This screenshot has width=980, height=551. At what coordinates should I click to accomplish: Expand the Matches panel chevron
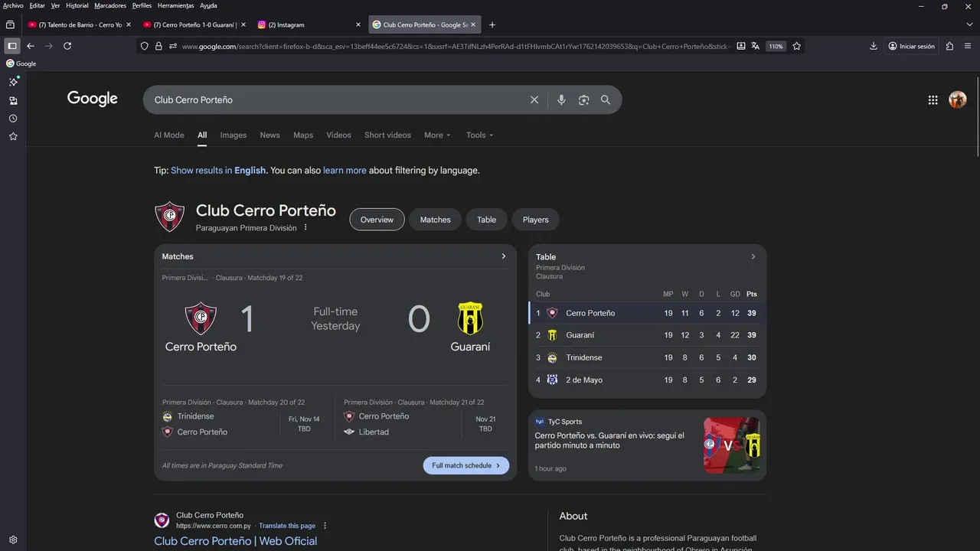[x=503, y=256]
